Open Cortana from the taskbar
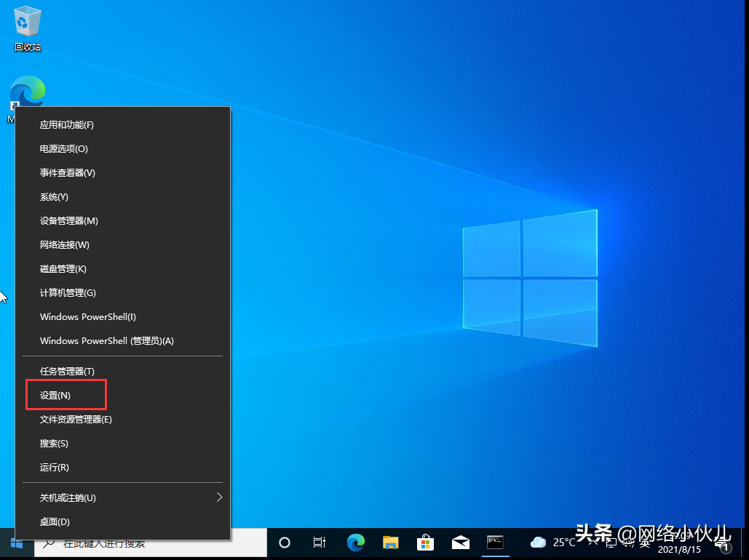The image size is (749, 560). pyautogui.click(x=284, y=543)
